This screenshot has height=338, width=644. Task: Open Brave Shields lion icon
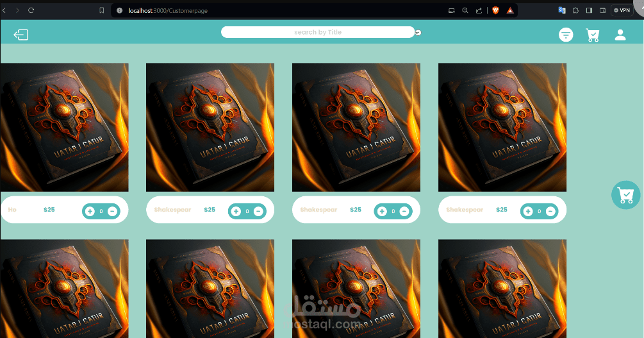(496, 11)
